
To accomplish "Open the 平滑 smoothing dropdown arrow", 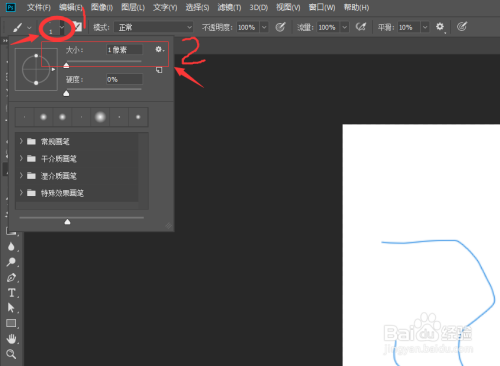I will pos(425,27).
